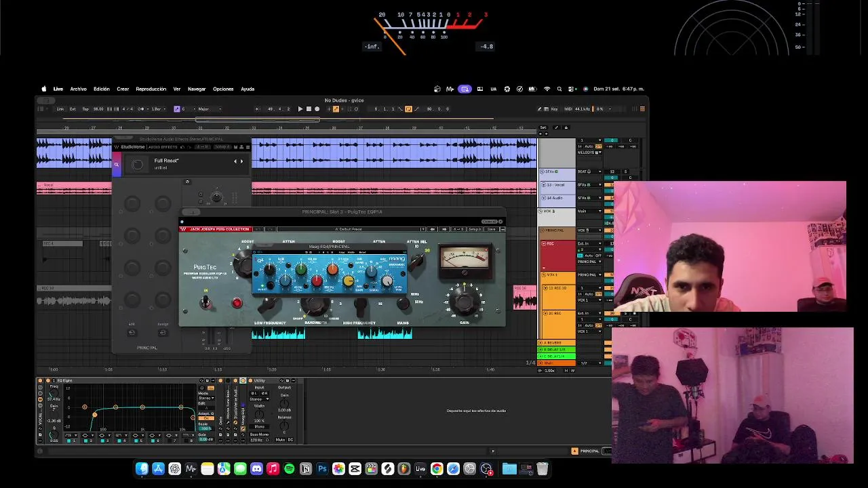The height and width of the screenshot is (488, 868).
Task: Open the Reproducción menu
Action: point(151,89)
